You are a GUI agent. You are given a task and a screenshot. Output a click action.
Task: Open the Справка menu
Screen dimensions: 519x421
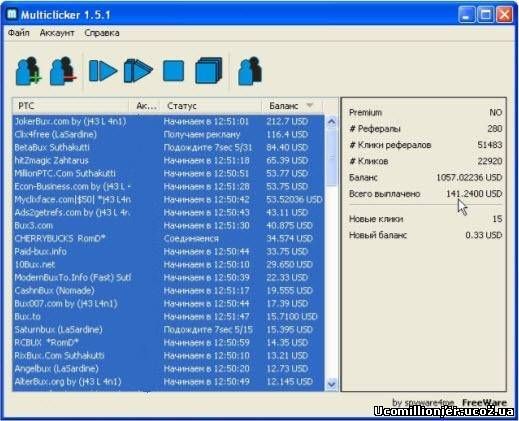(102, 33)
